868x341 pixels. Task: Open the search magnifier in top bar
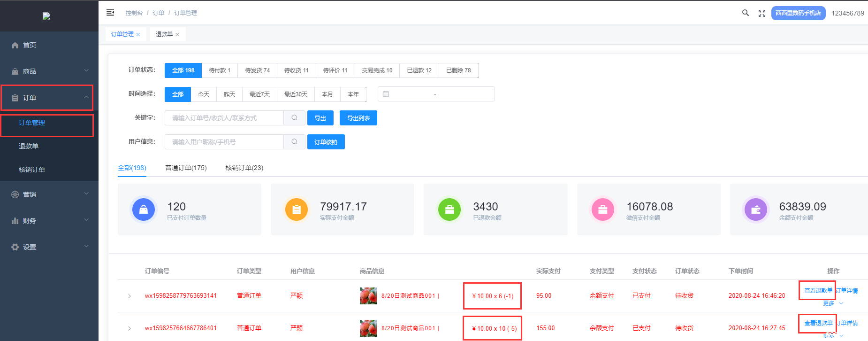click(745, 13)
